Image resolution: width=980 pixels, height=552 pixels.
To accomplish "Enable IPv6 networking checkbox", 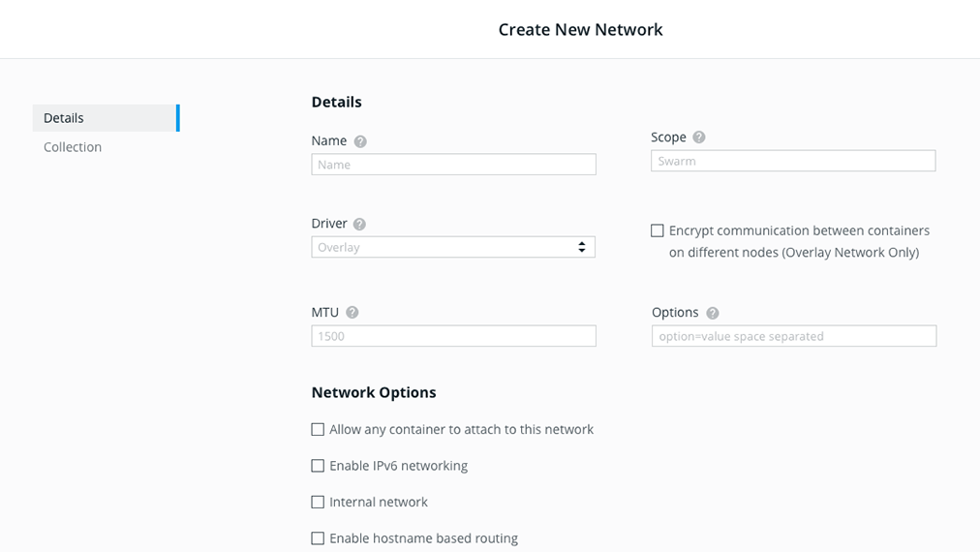I will pyautogui.click(x=318, y=466).
